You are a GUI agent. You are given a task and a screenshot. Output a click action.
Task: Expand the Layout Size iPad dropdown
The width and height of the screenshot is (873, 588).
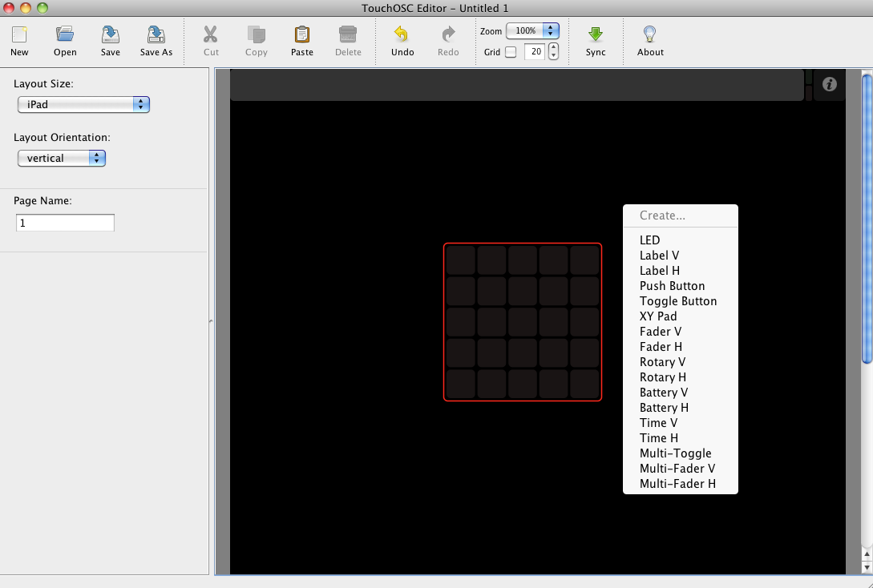(x=83, y=104)
